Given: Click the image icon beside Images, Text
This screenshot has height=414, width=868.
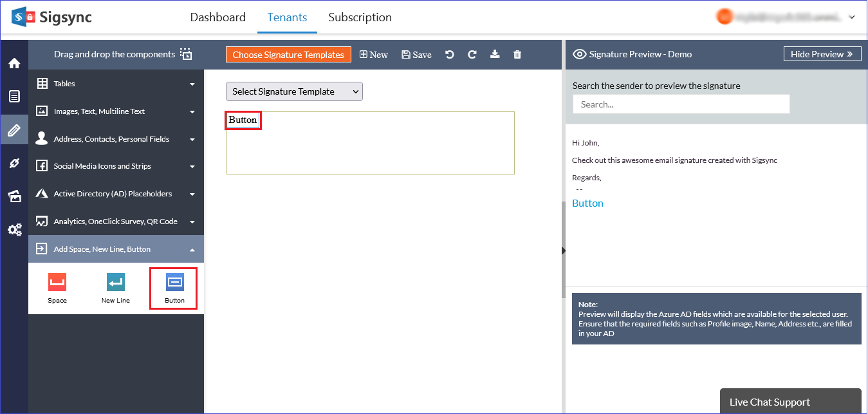Looking at the screenshot, I should point(42,111).
